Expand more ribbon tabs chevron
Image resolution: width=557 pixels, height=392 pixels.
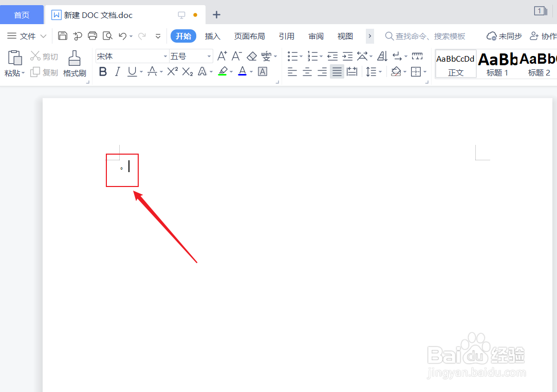click(x=370, y=36)
